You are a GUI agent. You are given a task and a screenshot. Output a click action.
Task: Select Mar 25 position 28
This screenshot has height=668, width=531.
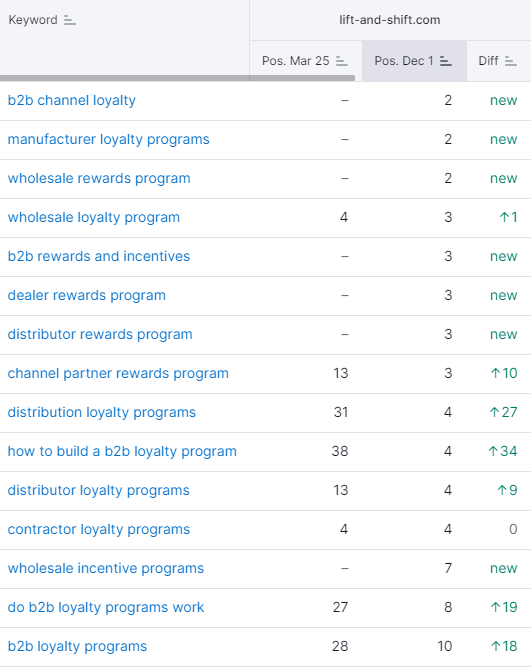point(340,646)
